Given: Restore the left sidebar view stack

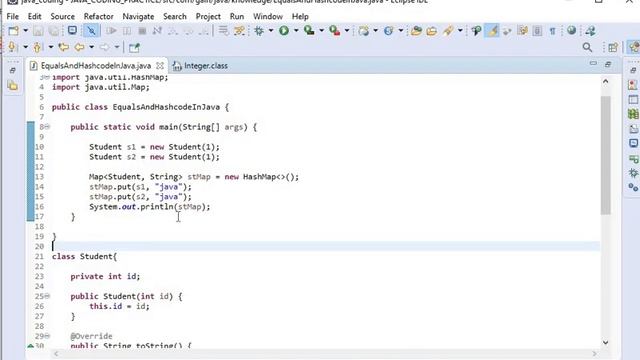Looking at the screenshot, I should 13,71.
